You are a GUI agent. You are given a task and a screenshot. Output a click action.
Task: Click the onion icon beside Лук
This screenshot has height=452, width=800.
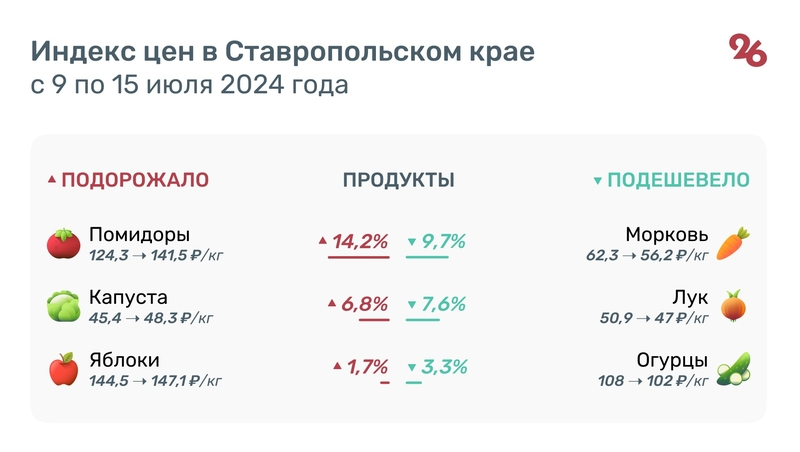734,305
